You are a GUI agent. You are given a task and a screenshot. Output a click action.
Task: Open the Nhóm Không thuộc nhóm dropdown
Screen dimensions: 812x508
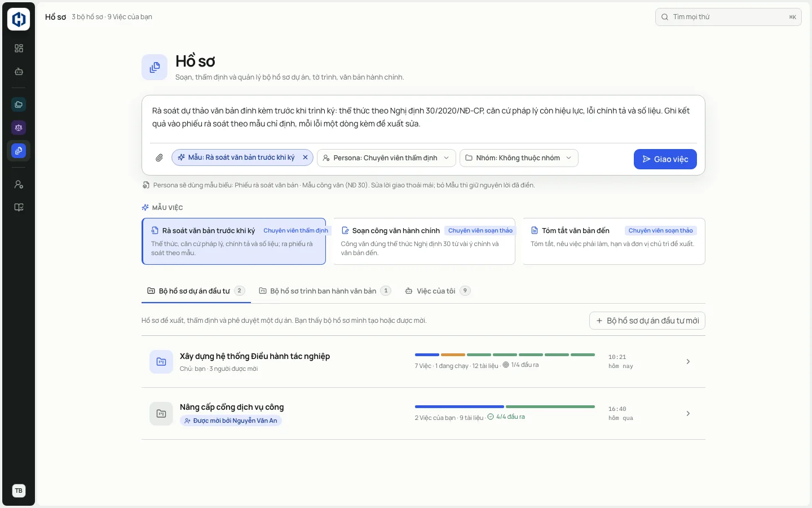pos(519,158)
